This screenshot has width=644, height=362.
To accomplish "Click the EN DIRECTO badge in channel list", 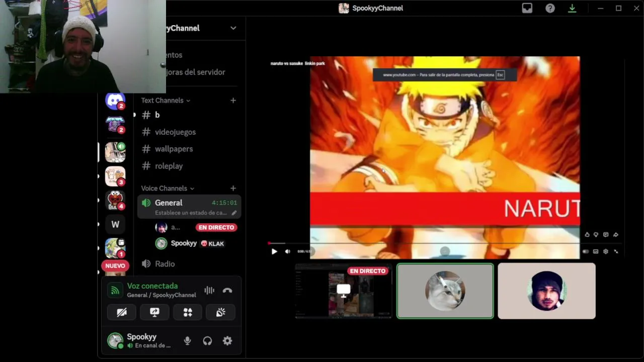I will 216,227.
